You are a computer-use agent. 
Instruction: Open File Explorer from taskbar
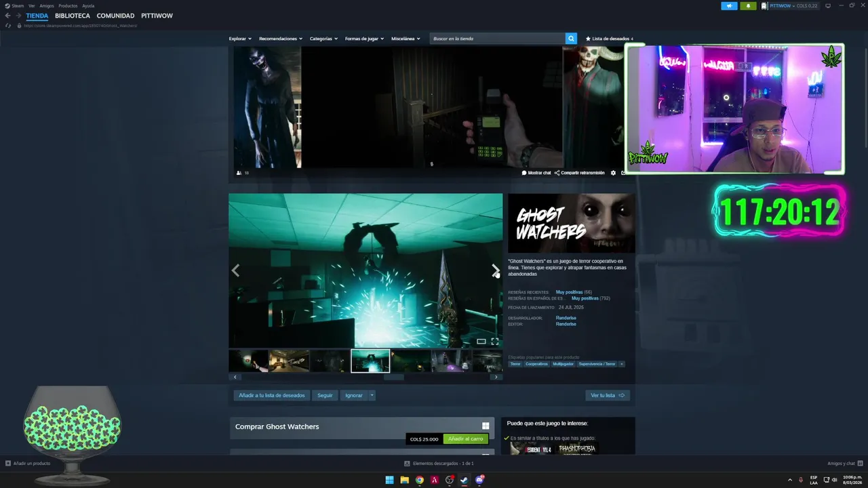point(404,480)
